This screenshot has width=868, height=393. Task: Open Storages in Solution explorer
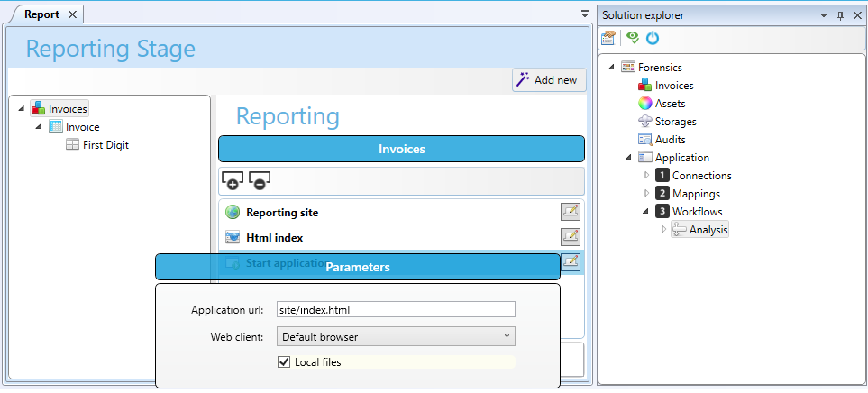click(x=675, y=122)
